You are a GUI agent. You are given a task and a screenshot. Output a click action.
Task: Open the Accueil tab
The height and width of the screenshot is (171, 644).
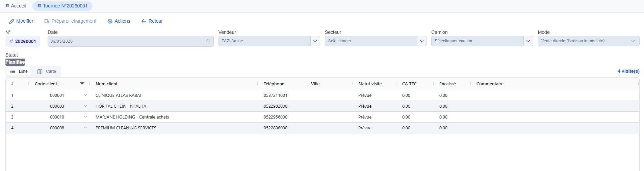pyautogui.click(x=16, y=6)
